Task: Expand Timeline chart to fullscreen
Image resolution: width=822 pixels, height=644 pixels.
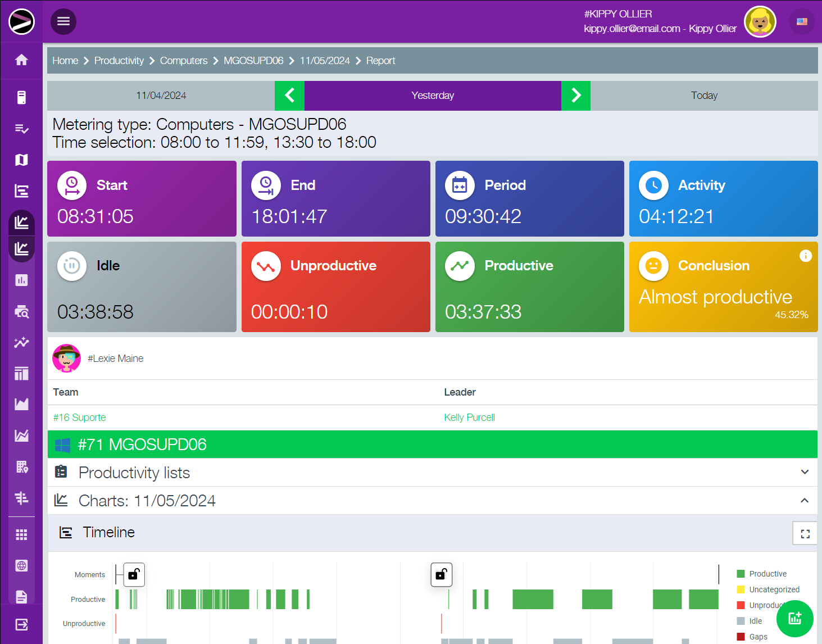Action: [805, 534]
